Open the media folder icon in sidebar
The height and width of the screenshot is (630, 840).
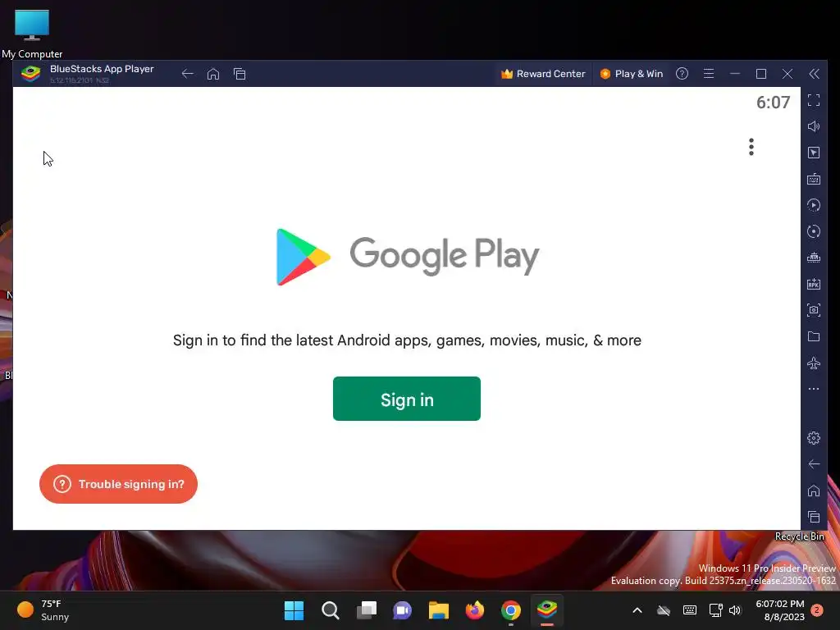(x=813, y=336)
